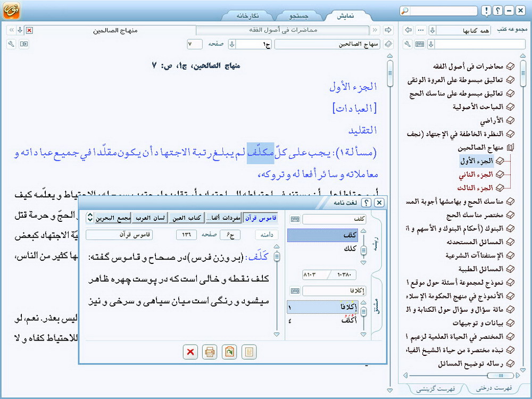
Task: Click the book icon beside رساله توضيح المسائل
Action: point(510,364)
